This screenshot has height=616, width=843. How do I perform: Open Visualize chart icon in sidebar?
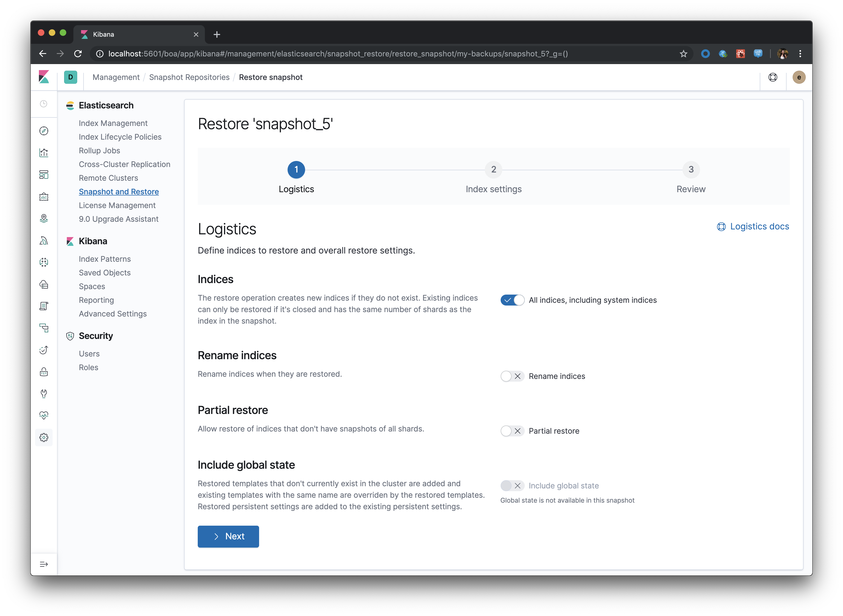[x=44, y=153]
